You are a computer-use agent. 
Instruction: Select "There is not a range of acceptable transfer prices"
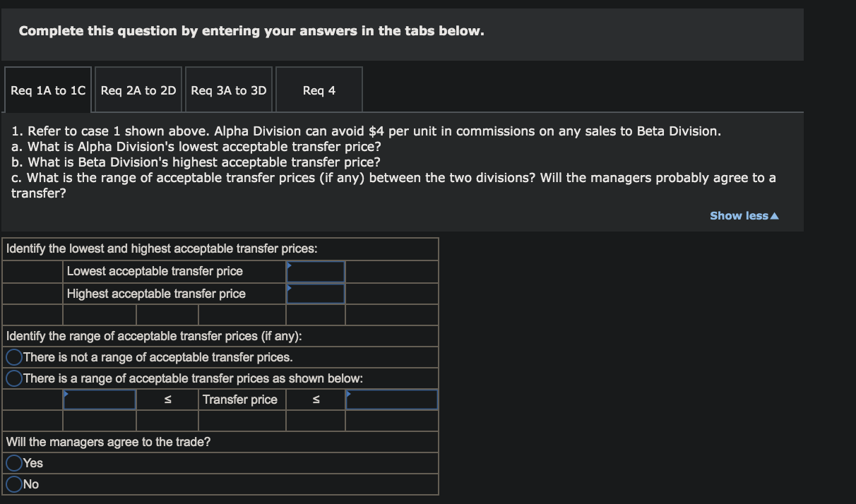click(x=13, y=356)
